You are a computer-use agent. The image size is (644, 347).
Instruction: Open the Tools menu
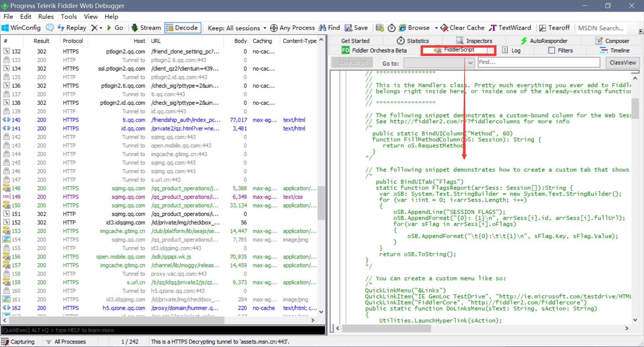pos(69,16)
